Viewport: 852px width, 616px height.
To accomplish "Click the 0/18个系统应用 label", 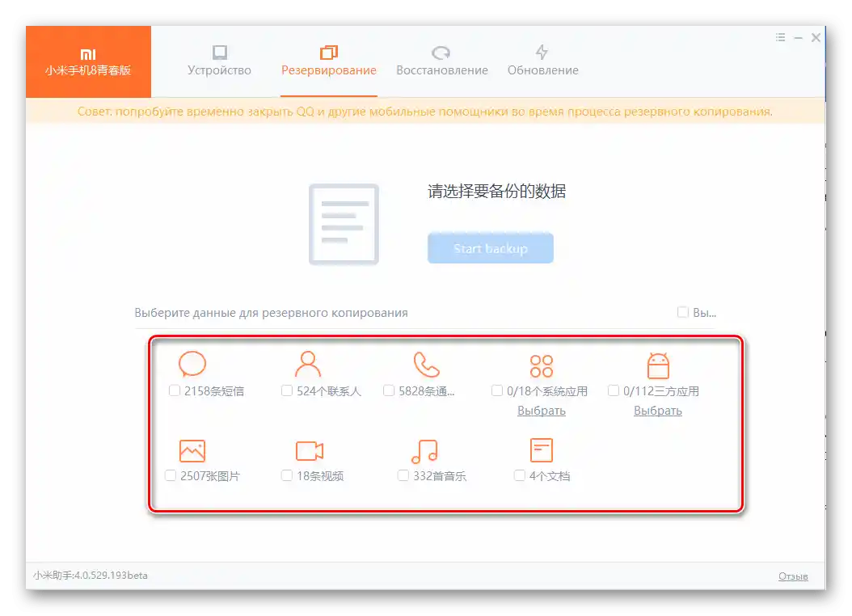I will click(547, 391).
